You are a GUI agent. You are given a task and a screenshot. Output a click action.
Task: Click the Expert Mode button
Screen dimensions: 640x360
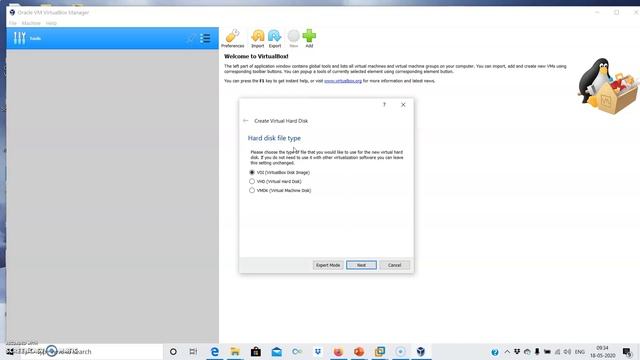click(328, 265)
